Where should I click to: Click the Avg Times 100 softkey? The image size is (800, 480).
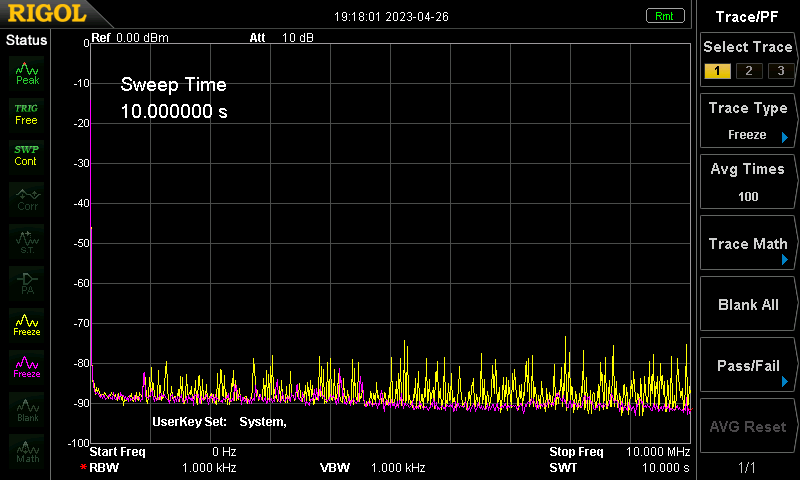[747, 182]
